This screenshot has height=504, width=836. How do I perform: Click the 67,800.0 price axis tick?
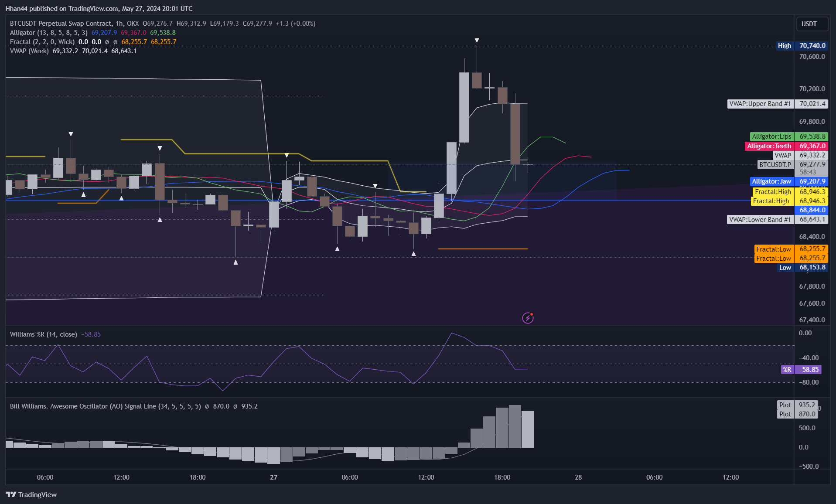(x=812, y=286)
